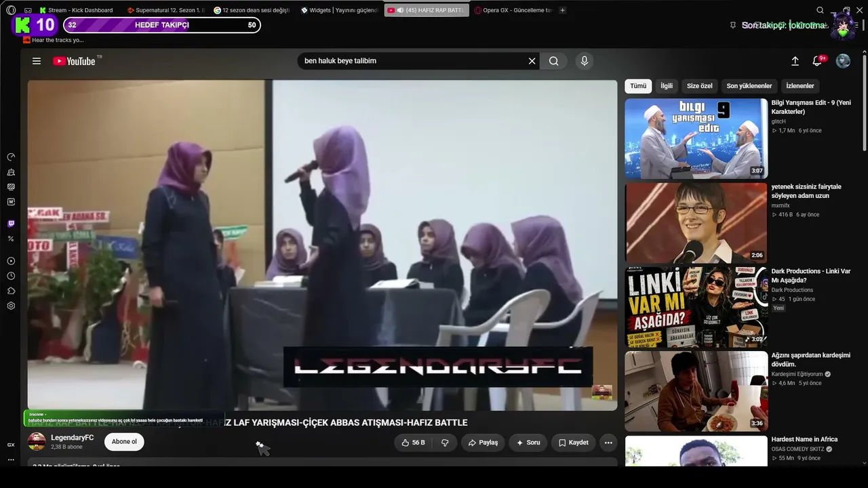
Task: Switch to Supernatural 12. Sezon tab
Action: pos(166,10)
